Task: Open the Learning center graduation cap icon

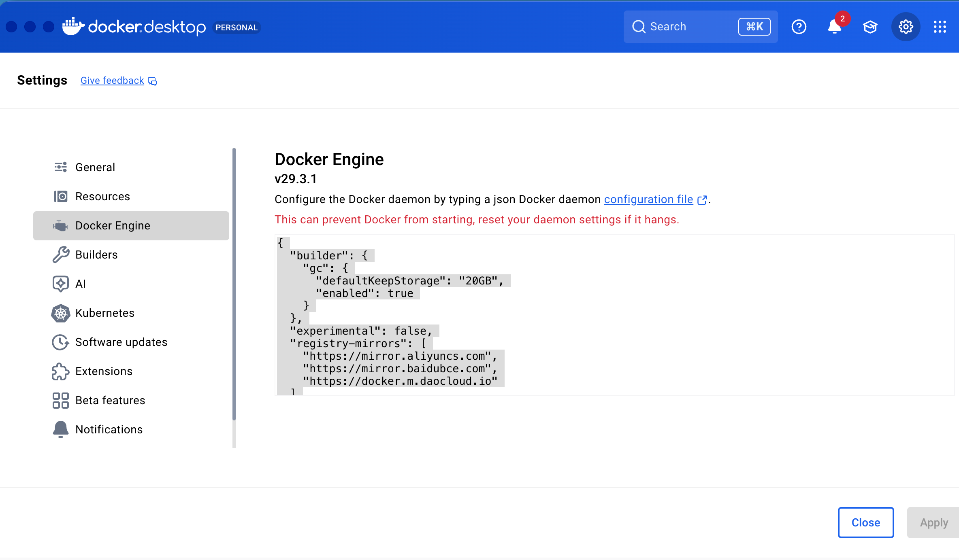Action: (x=870, y=27)
